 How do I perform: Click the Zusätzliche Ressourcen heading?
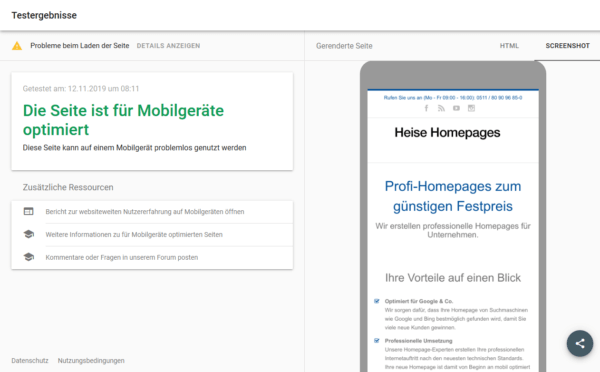pyautogui.click(x=68, y=188)
